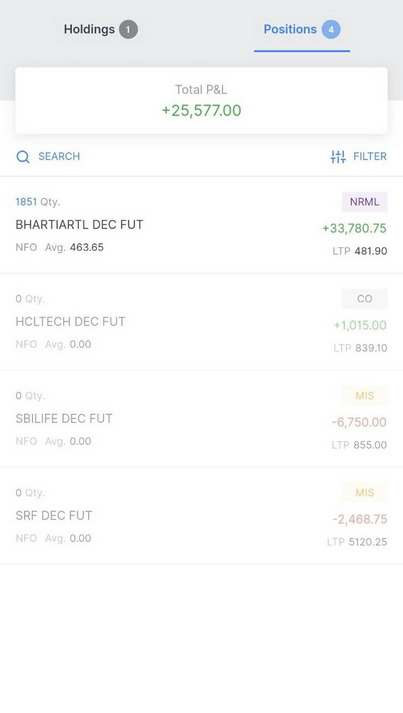The image size is (403, 713).
Task: Tap the MIS tag on SBILIFE
Action: click(x=364, y=396)
